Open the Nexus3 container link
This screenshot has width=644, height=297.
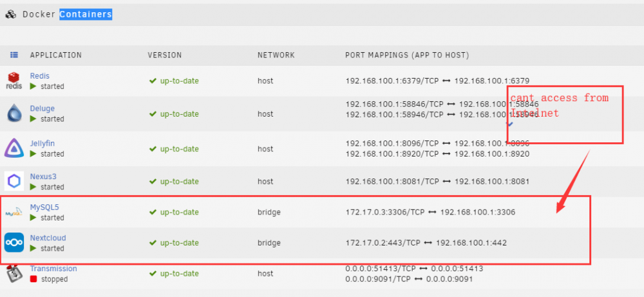43,177
